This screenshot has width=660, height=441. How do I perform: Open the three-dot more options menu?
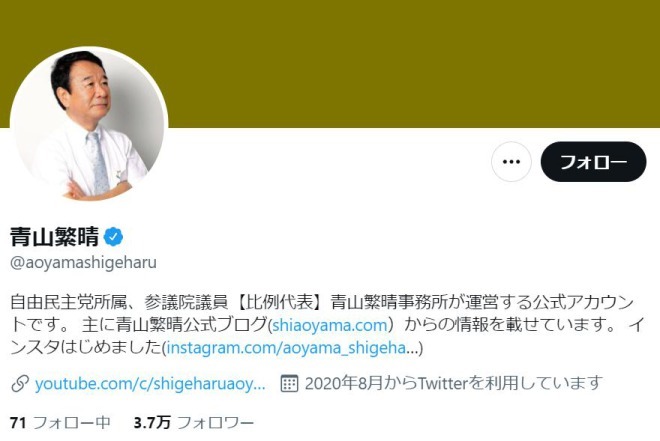coord(511,162)
